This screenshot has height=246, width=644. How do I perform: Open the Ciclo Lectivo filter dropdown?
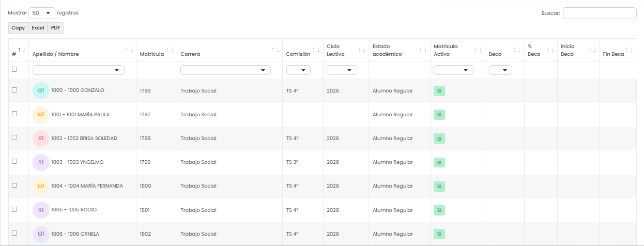pyautogui.click(x=342, y=70)
